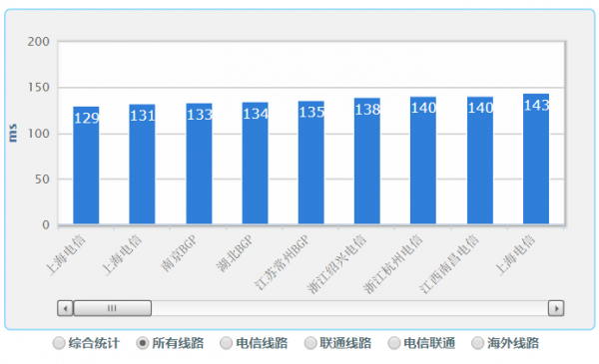Screen dimensions: 599x364
Task: Click the scrollbar left arrow button
Action: click(x=65, y=308)
